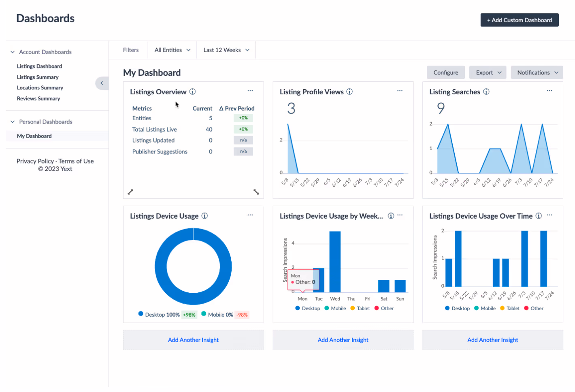Click Add Another Insight under Device Usage by Week
This screenshot has height=392, width=575.
[343, 340]
